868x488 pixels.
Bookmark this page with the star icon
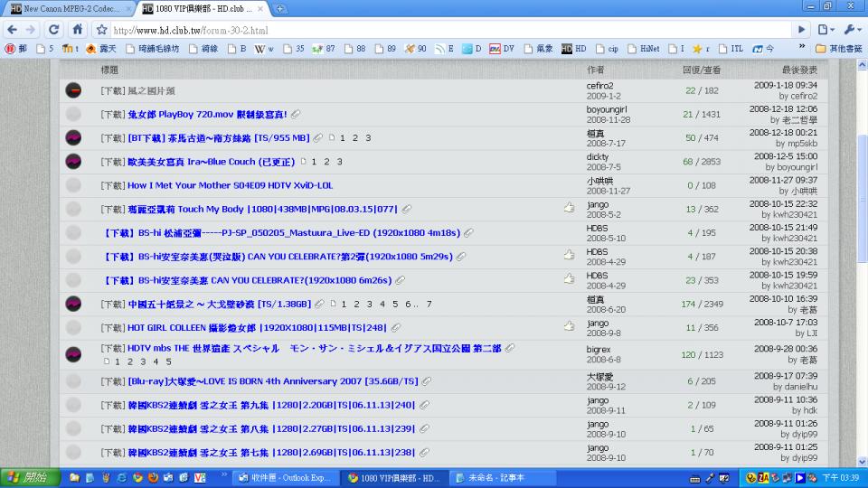point(101,30)
